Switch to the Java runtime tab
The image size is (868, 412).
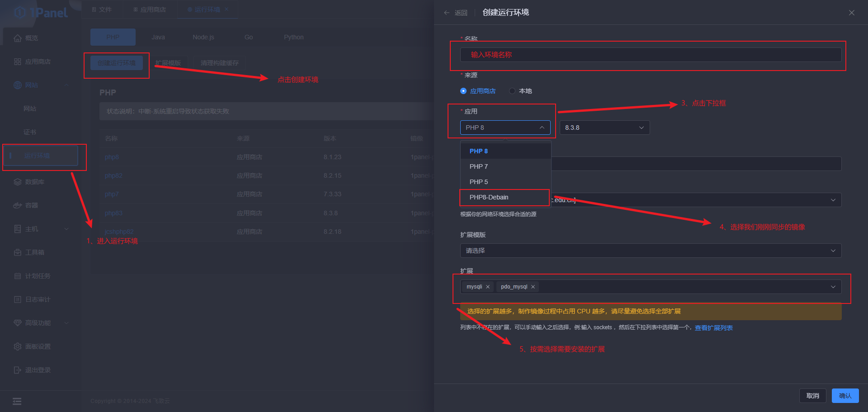pos(158,37)
